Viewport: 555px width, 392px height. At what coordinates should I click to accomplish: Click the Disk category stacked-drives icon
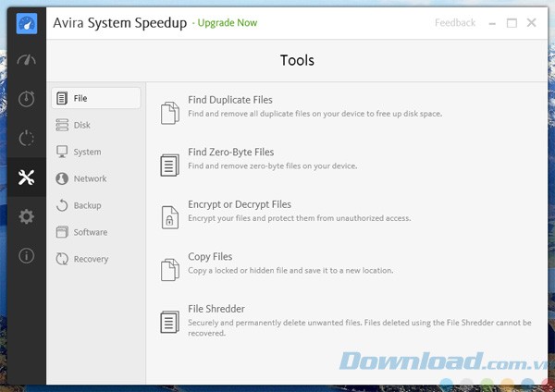coord(62,125)
